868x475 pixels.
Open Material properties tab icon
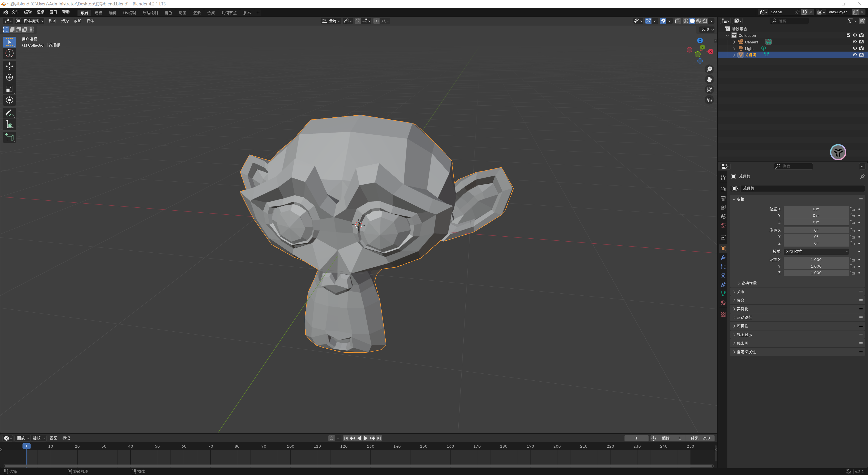[x=723, y=303]
